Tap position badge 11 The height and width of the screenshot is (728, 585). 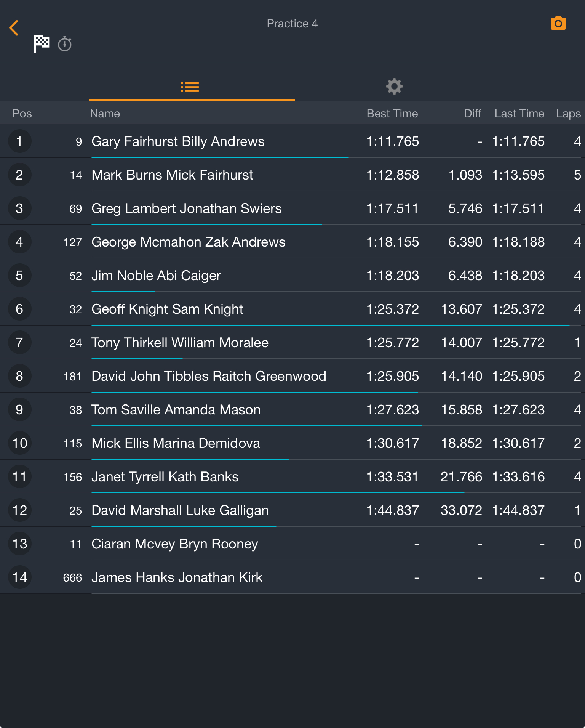click(x=19, y=477)
